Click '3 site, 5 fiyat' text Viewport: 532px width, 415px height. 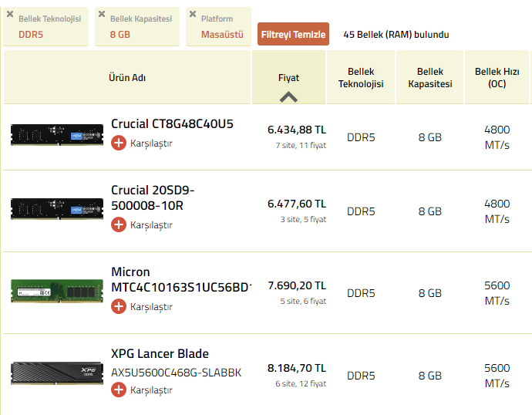tap(303, 219)
